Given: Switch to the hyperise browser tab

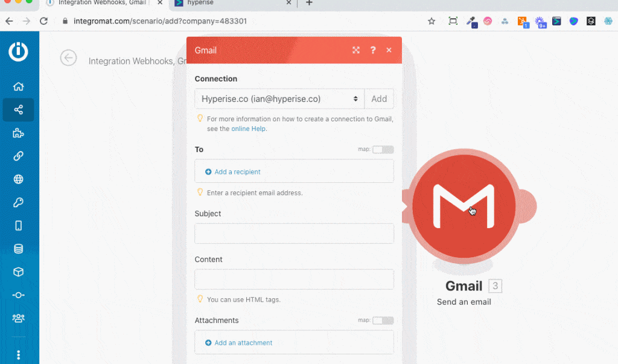Looking at the screenshot, I should click(x=200, y=3).
